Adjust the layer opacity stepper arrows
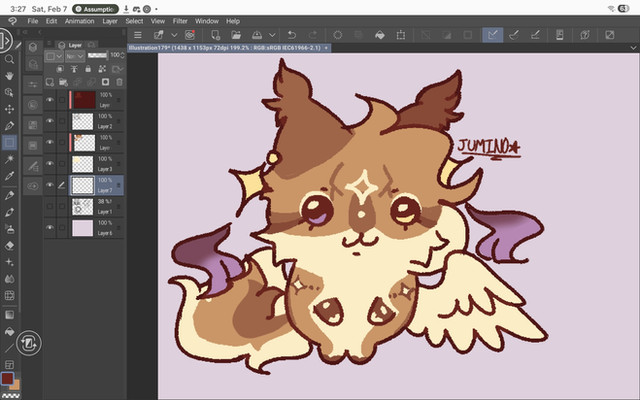The image size is (640, 400). [122, 55]
